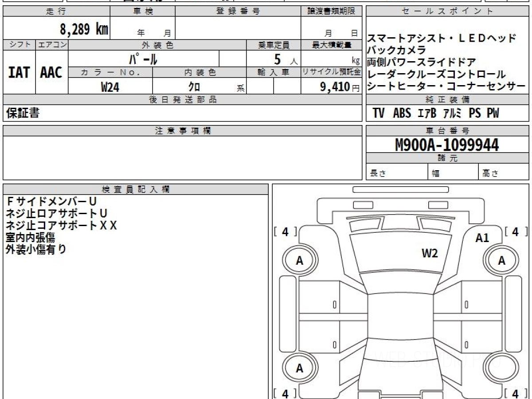Click the 両側パワースライドドア line
Screen dimensions: 532x399
click(x=421, y=62)
